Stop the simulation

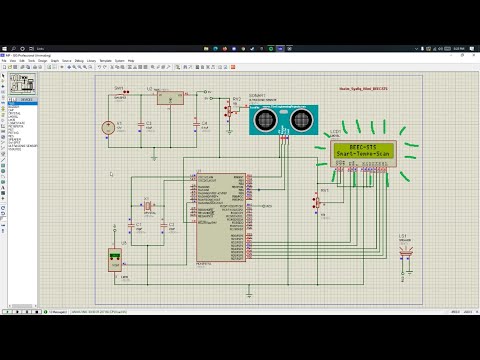[x=37, y=312]
